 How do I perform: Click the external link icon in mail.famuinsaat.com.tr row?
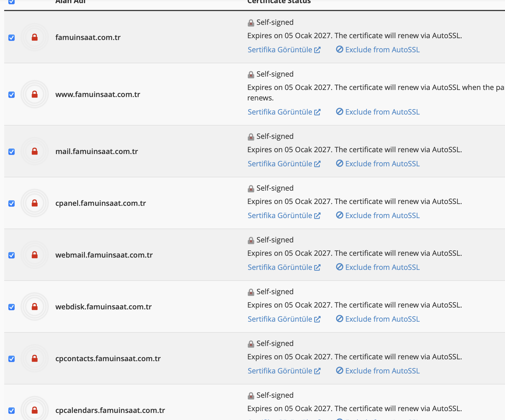[x=317, y=164]
